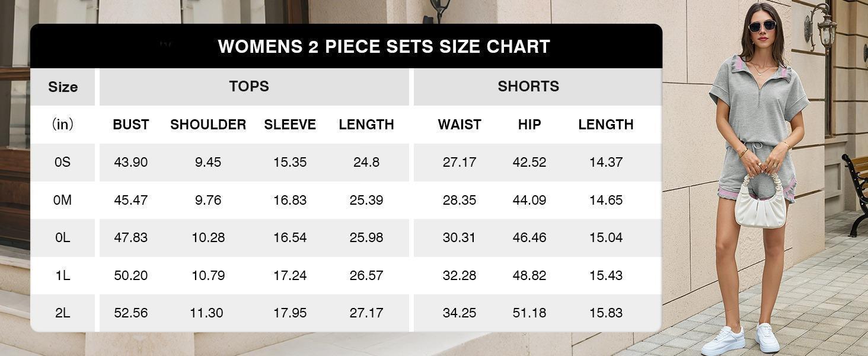Select the 2L size row label

(x=63, y=313)
